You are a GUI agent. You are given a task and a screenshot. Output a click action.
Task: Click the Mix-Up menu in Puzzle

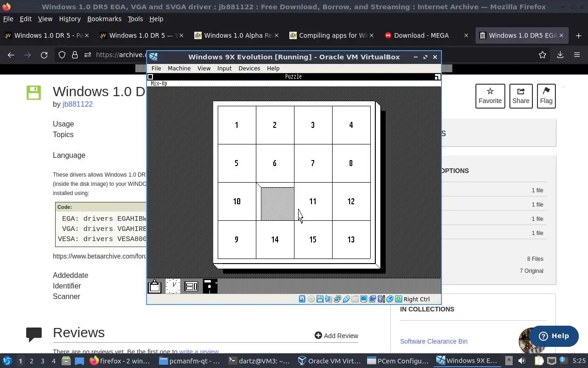[158, 83]
